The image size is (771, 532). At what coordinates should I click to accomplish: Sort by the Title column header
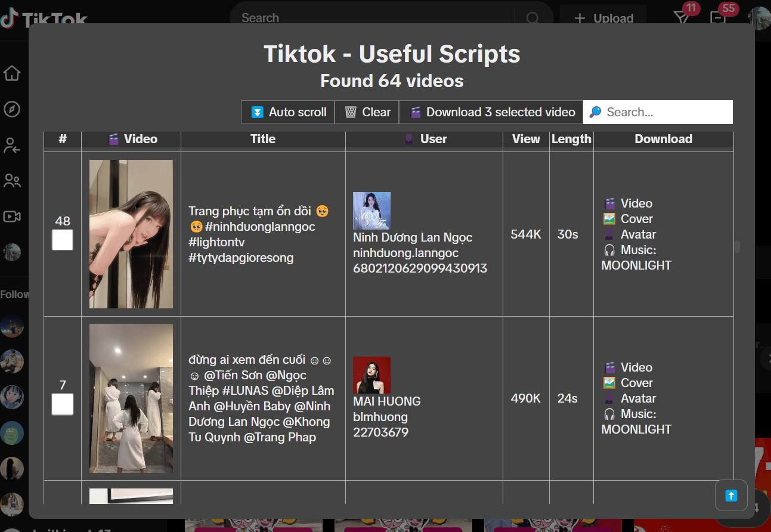coord(263,139)
